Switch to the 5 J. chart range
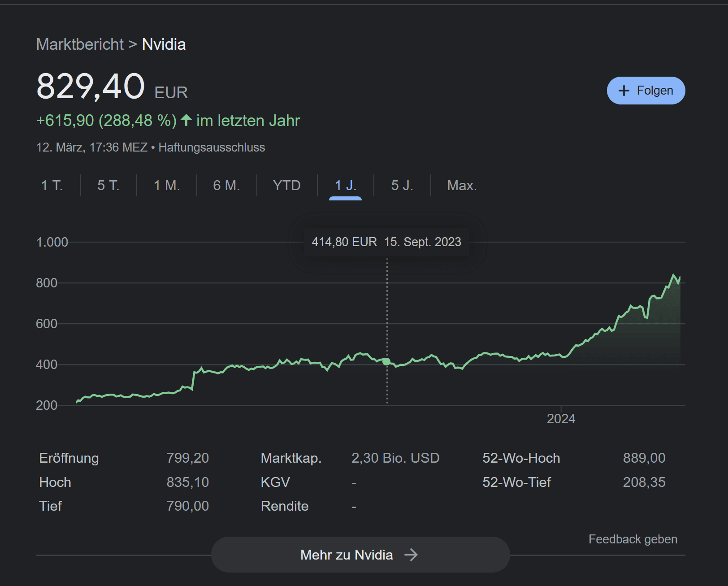Image resolution: width=728 pixels, height=586 pixels. point(402,185)
